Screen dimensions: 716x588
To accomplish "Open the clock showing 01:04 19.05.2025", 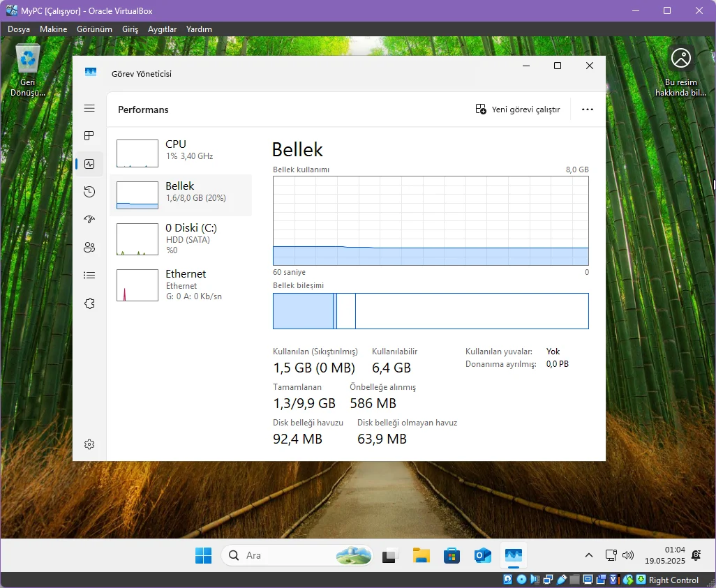I will click(x=665, y=555).
